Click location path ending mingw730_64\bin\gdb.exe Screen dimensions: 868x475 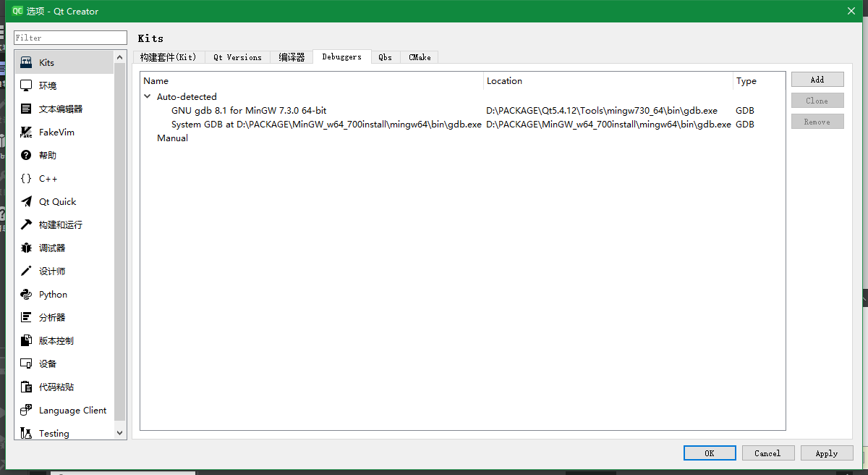pyautogui.click(x=602, y=111)
